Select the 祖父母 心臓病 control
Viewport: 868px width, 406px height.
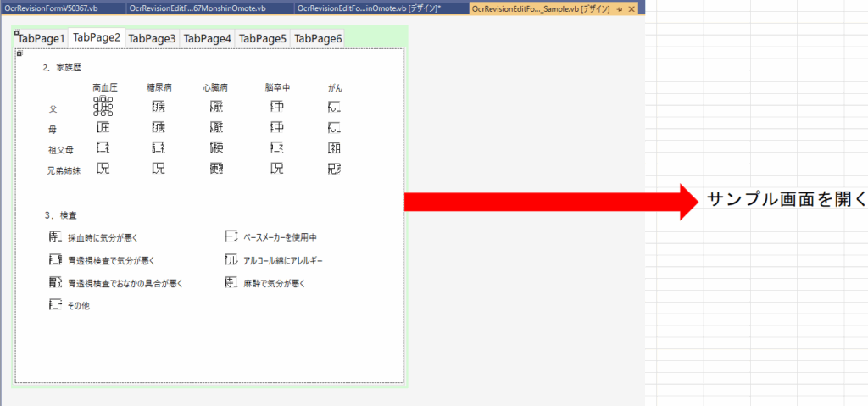pos(217,148)
